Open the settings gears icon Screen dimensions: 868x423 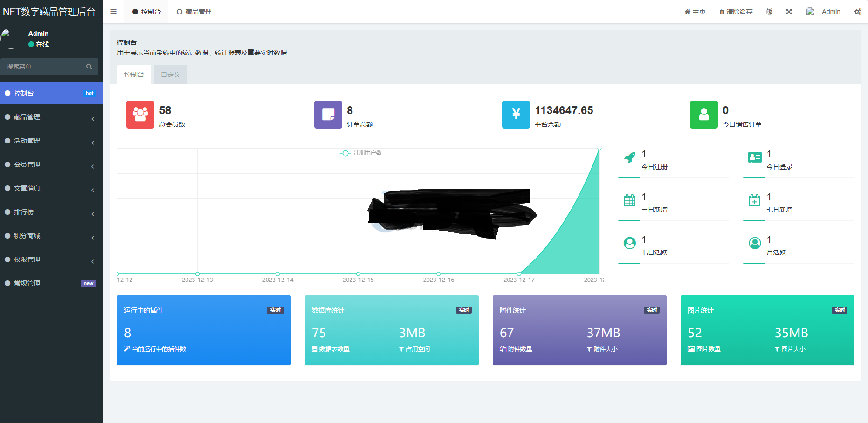pos(858,12)
